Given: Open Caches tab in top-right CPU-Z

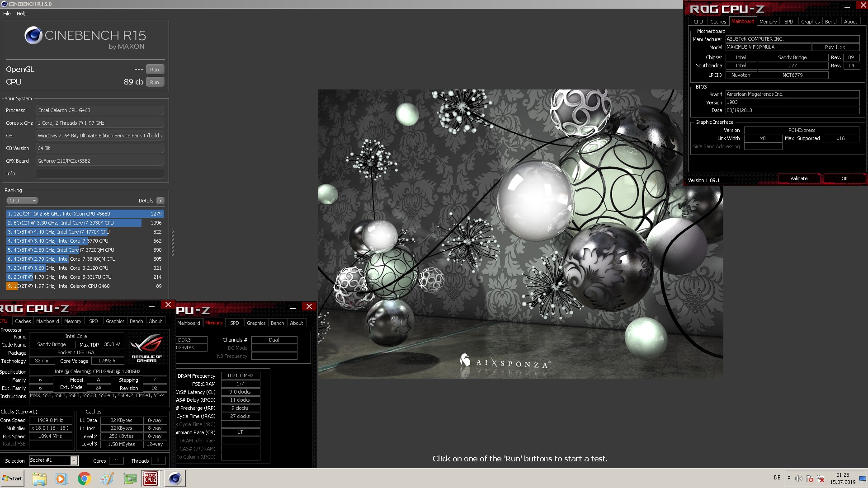Looking at the screenshot, I should (x=718, y=22).
